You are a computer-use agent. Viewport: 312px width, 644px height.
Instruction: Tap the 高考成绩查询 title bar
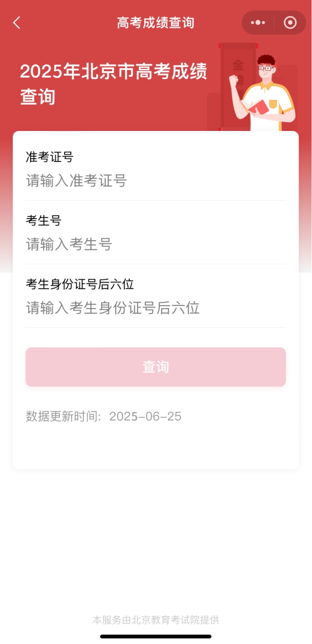(156, 23)
